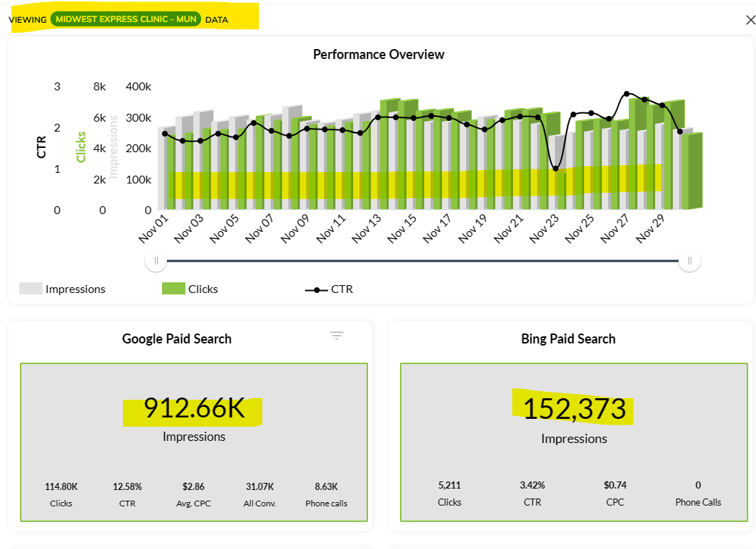This screenshot has height=549, width=756.
Task: Click the Bing $0.74 CPC metric
Action: click(615, 493)
